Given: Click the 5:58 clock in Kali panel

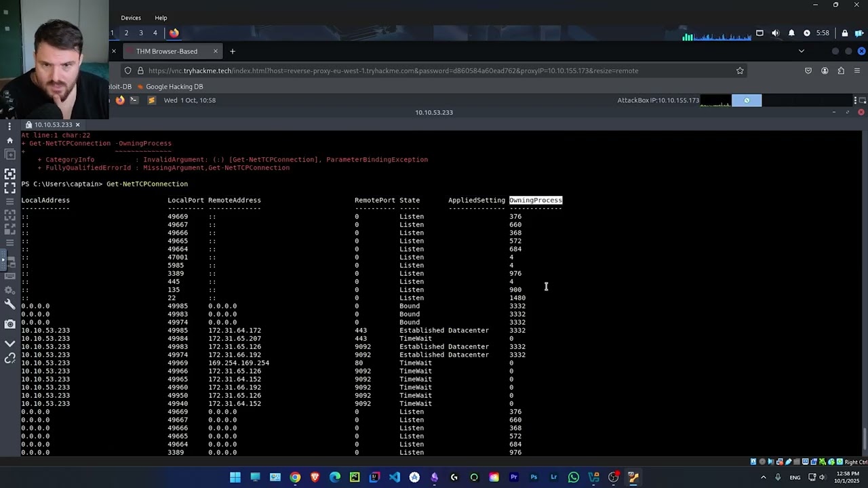Looking at the screenshot, I should 823,33.
